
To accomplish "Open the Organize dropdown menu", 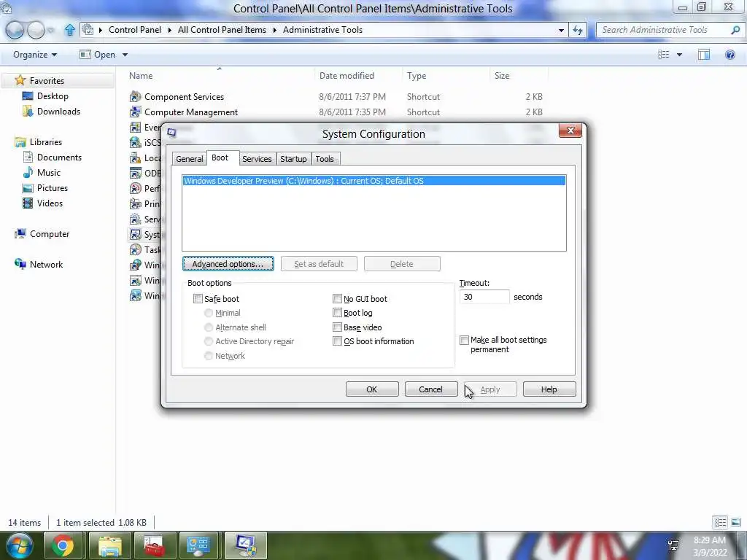I will click(x=35, y=55).
